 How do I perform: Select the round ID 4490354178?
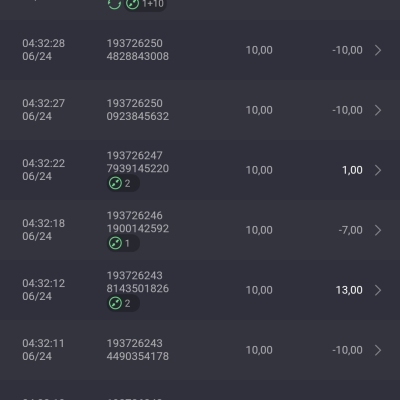138,356
